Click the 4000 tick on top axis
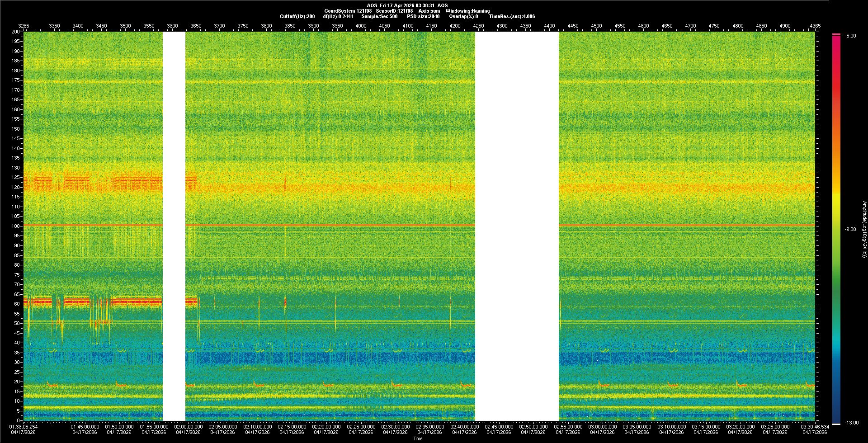The image size is (868, 443). coord(361,26)
